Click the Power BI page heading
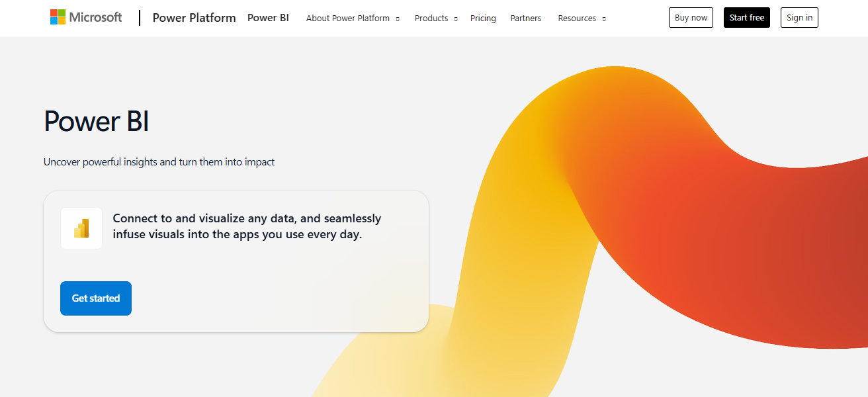Image resolution: width=868 pixels, height=397 pixels. (x=95, y=121)
